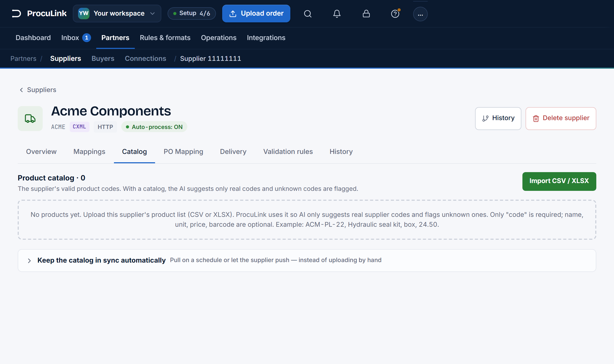The image size is (614, 364).
Task: Open the help question mark icon
Action: (x=395, y=14)
